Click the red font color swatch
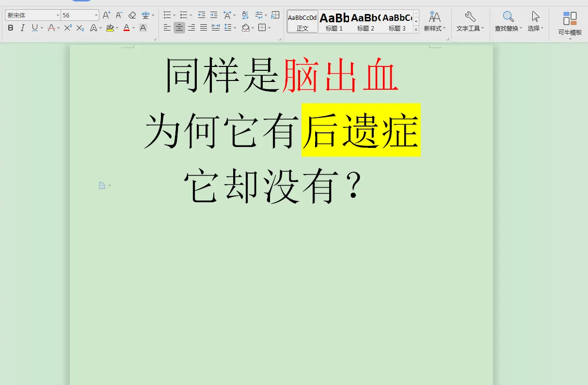The height and width of the screenshot is (385, 588). pos(126,28)
